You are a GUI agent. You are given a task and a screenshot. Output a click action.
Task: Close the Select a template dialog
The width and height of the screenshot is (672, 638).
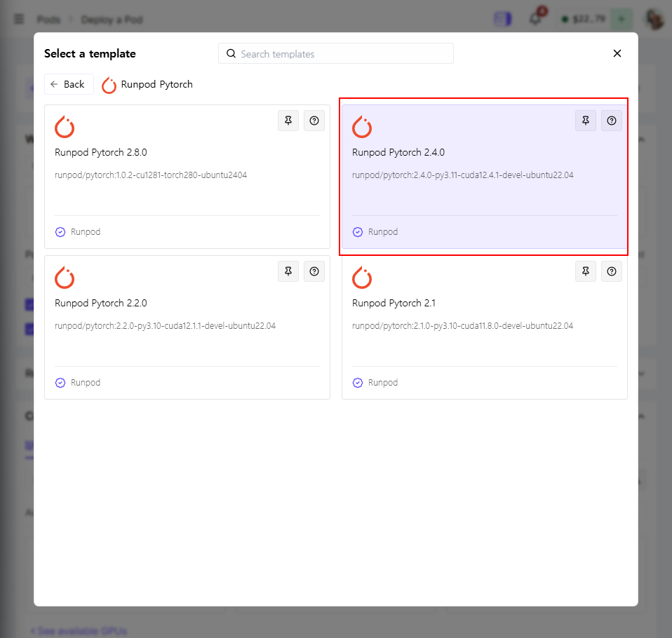617,53
